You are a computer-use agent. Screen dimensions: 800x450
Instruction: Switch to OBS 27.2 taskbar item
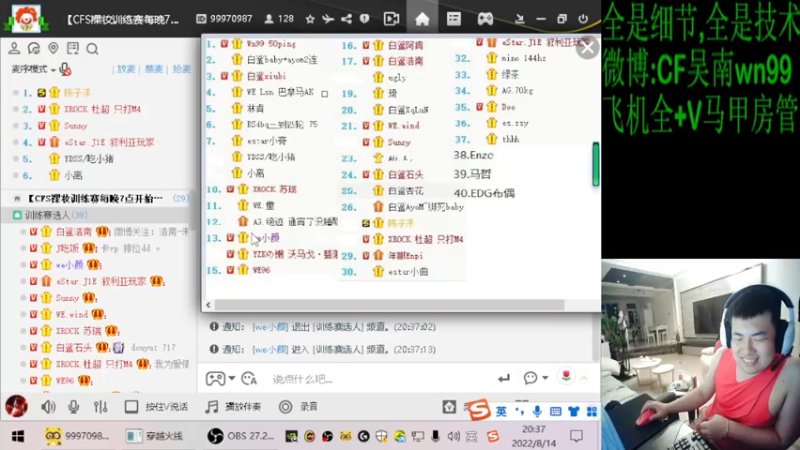click(x=241, y=436)
